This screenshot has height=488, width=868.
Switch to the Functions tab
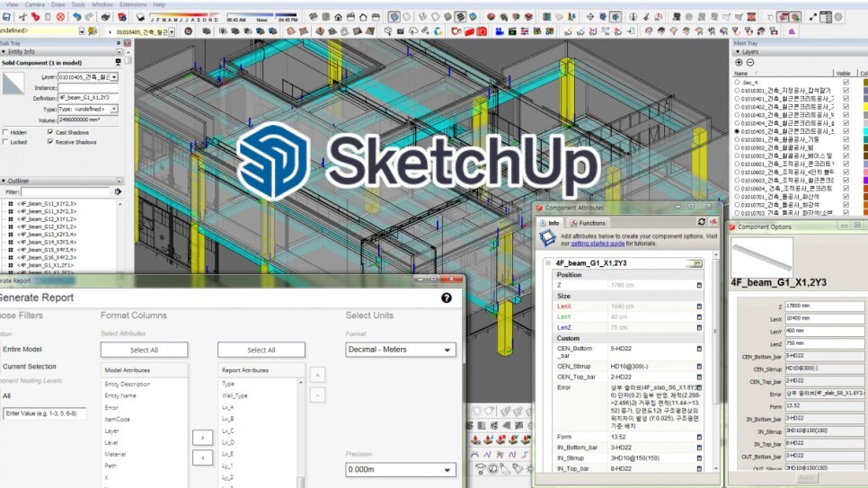click(x=588, y=223)
